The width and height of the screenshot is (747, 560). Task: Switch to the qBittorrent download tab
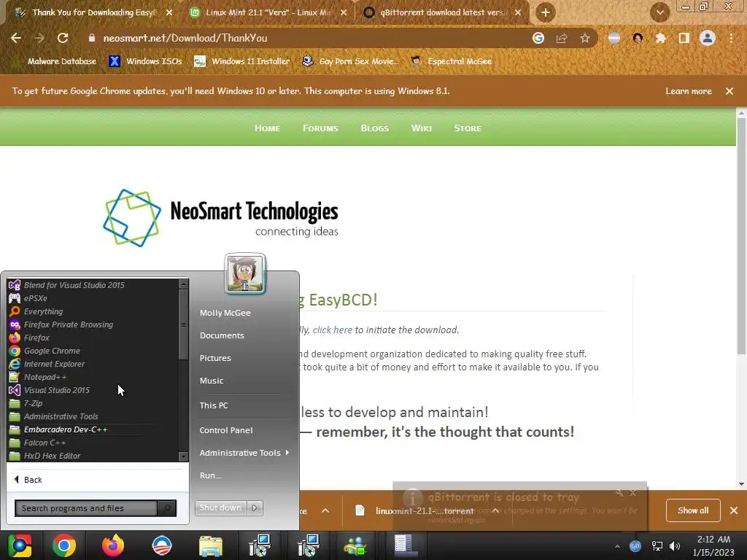click(x=443, y=12)
